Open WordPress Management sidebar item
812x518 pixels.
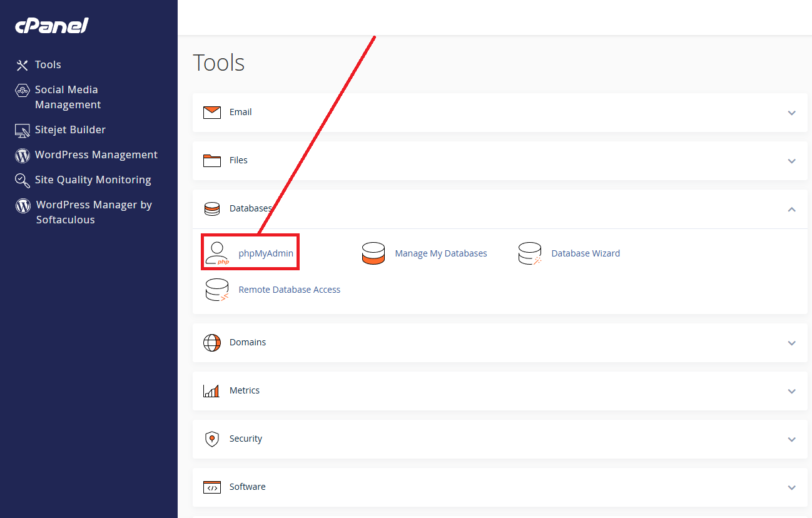point(96,155)
